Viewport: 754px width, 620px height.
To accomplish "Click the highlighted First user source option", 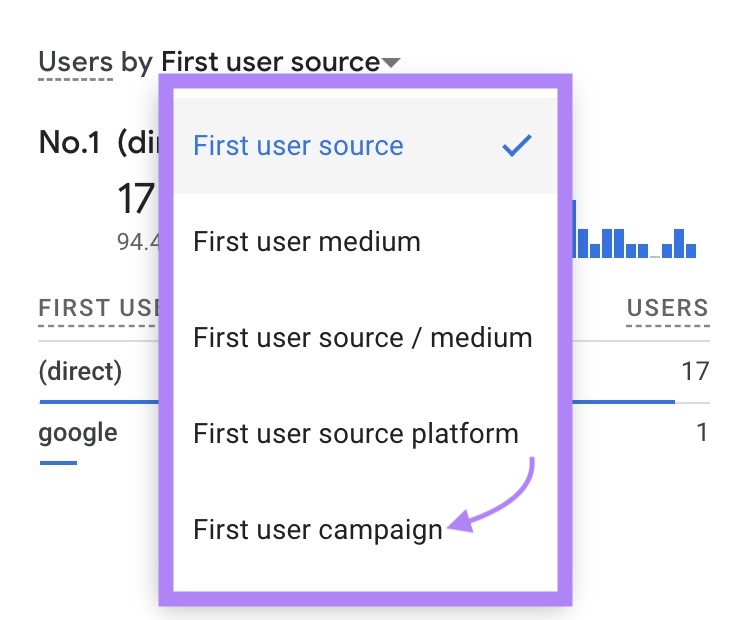I will pos(298,146).
